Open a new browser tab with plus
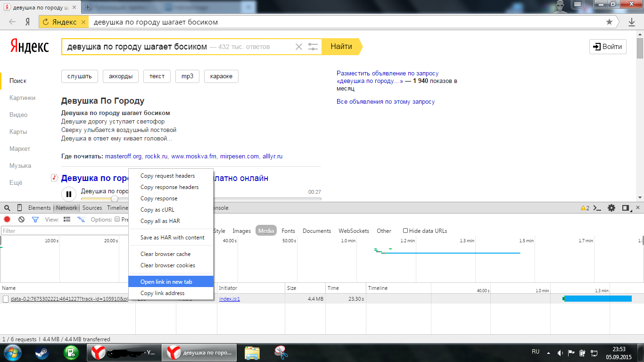The width and height of the screenshot is (644, 362). tap(88, 8)
